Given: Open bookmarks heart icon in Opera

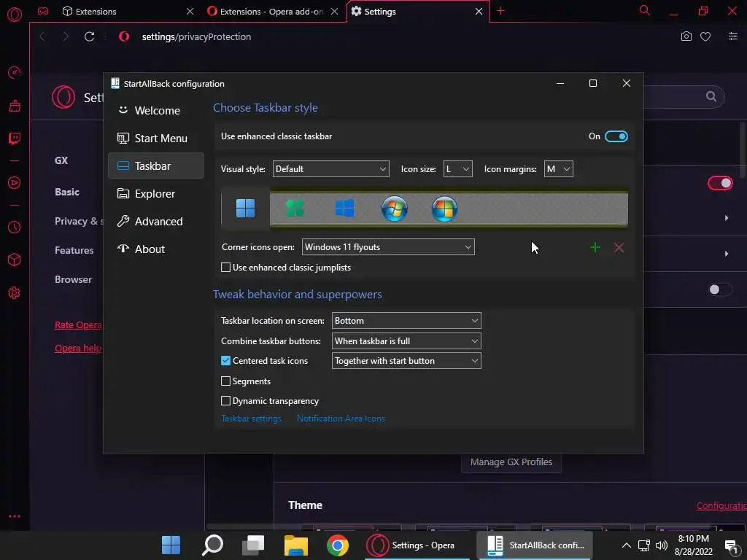Looking at the screenshot, I should (x=705, y=36).
